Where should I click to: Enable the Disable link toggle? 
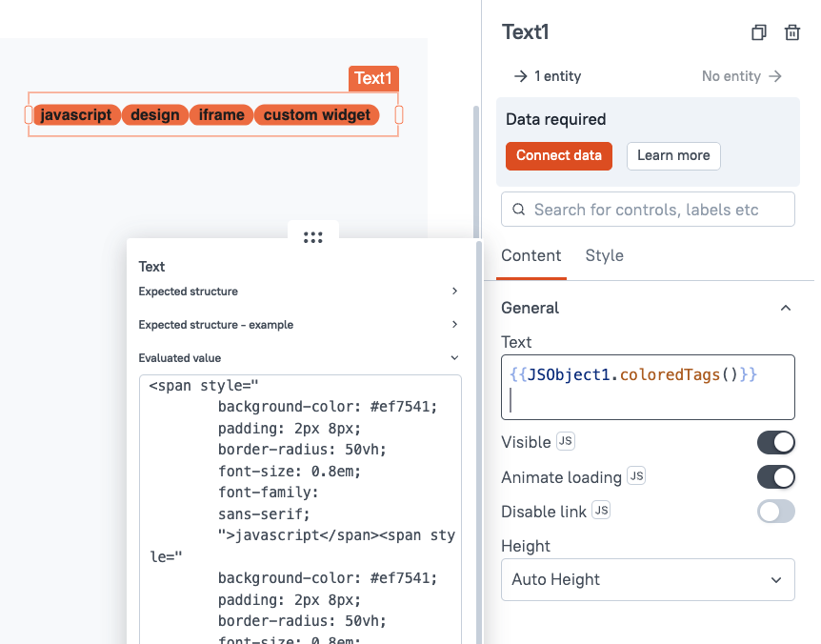pyautogui.click(x=775, y=511)
